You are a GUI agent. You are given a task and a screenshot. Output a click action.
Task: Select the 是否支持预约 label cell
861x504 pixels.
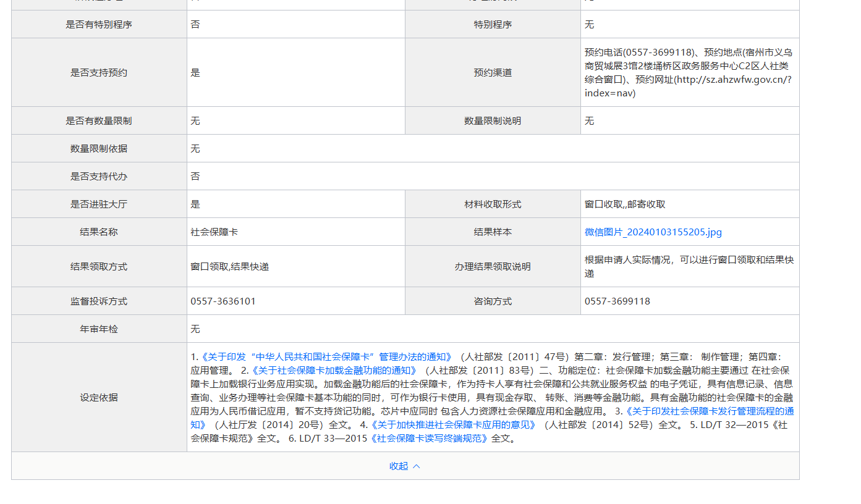pos(99,73)
